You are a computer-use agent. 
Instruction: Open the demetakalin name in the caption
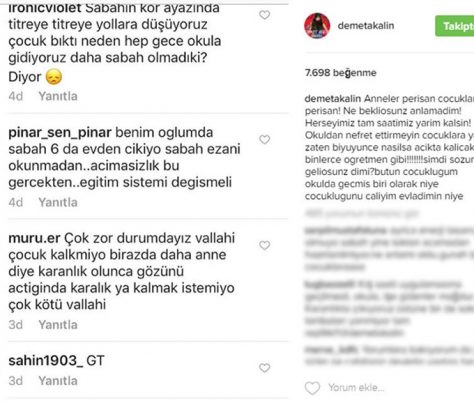coord(333,99)
